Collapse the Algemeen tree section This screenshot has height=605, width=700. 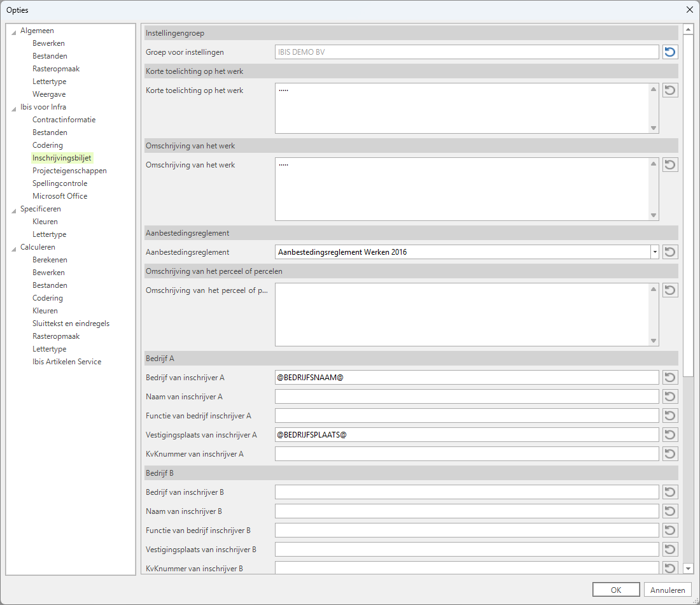(14, 31)
